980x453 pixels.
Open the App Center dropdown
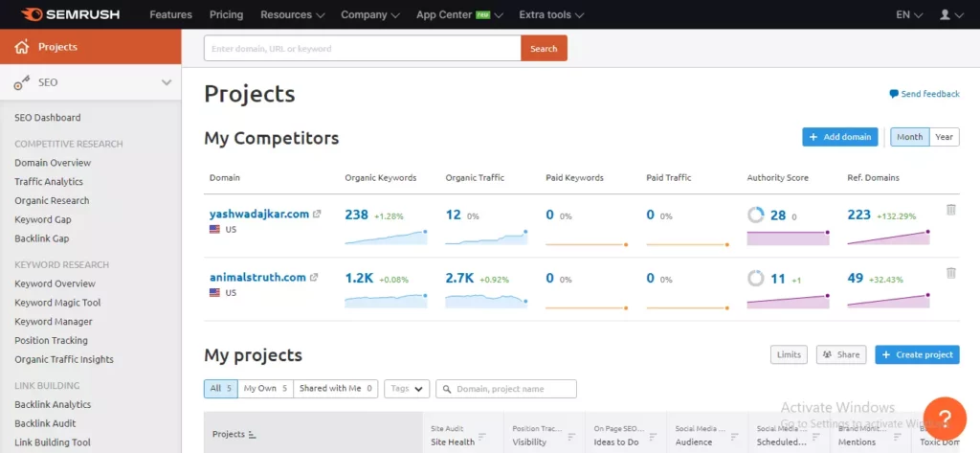[459, 14]
